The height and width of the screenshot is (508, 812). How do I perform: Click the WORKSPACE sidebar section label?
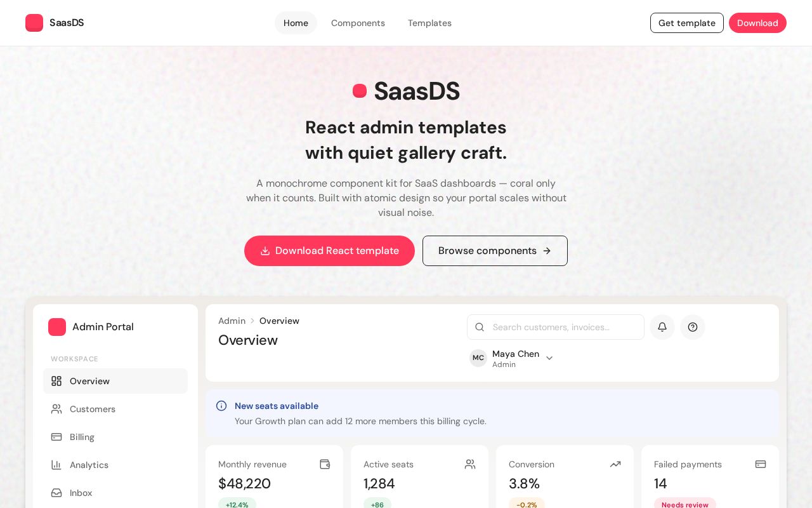coord(75,359)
